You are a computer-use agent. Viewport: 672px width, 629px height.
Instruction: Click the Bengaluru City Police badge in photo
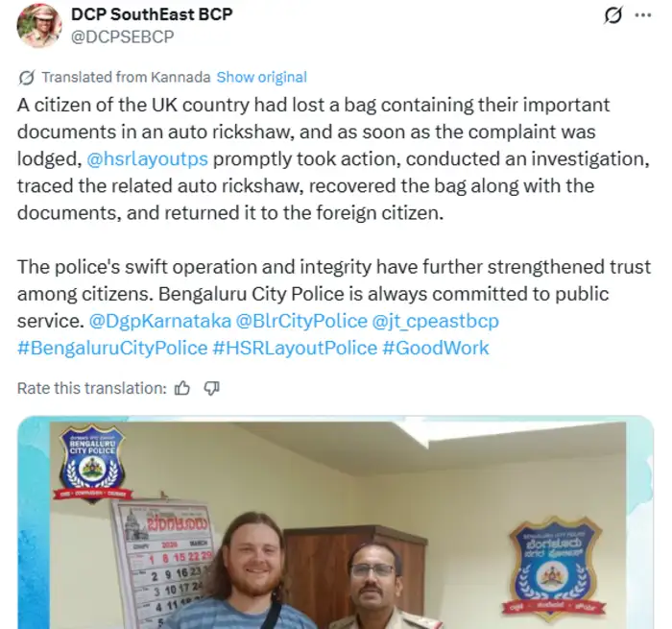pos(92,463)
